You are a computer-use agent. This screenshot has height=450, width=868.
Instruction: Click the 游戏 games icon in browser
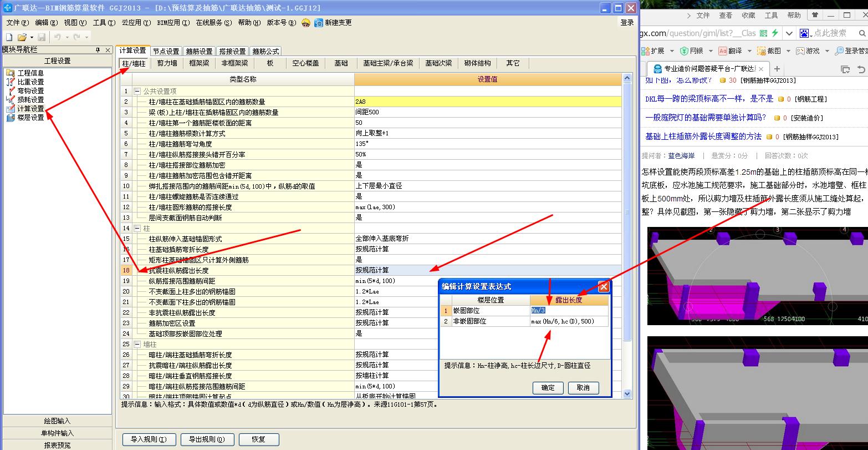[x=800, y=51]
